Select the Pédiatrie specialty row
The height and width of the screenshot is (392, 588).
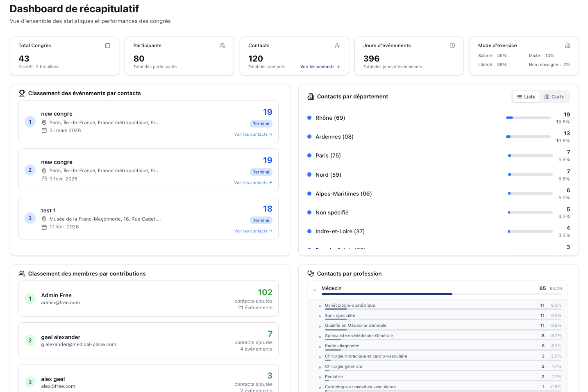pos(440,377)
